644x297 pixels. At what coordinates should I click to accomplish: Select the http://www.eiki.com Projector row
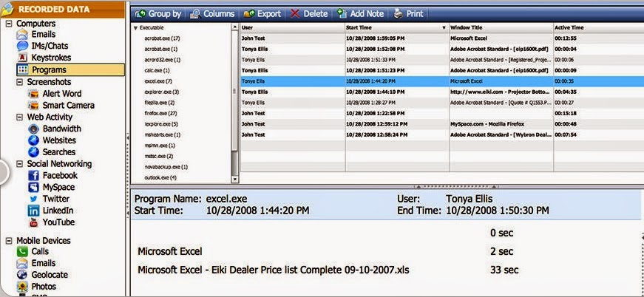point(442,92)
